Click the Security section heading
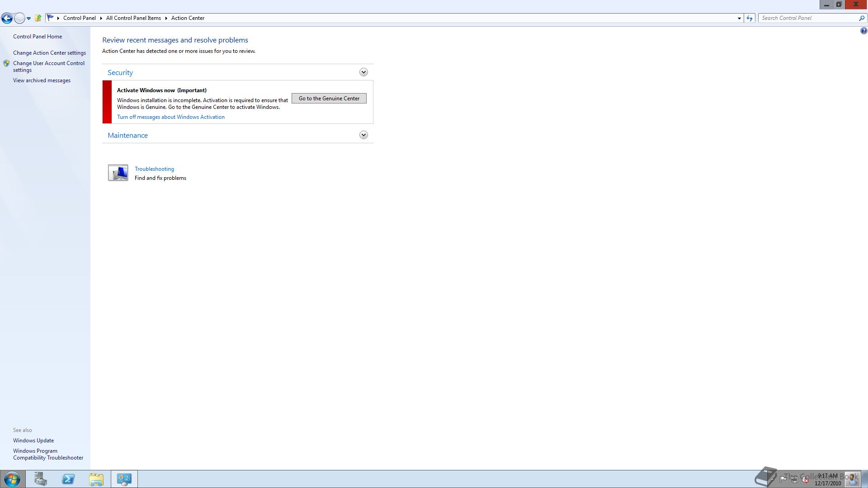This screenshot has width=868, height=488. coord(120,73)
